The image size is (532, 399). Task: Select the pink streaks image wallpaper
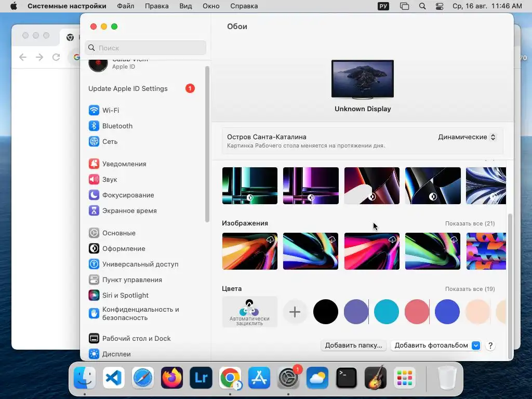point(372,251)
